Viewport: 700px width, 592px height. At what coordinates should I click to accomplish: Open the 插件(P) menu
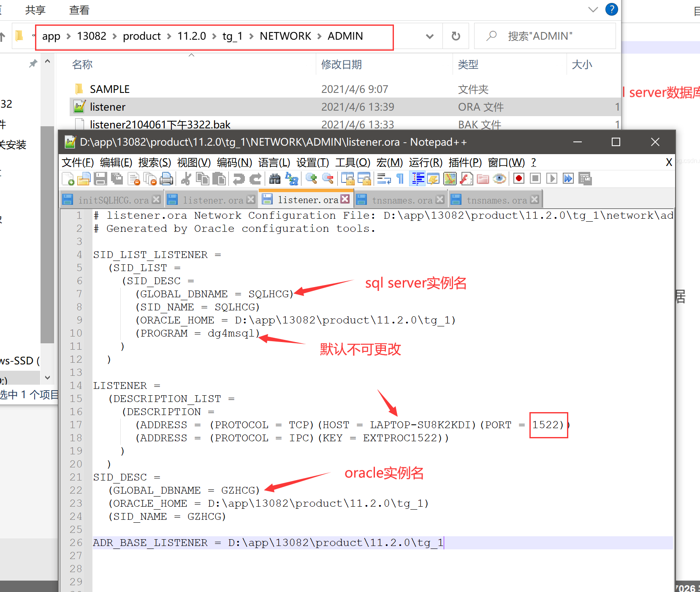465,163
